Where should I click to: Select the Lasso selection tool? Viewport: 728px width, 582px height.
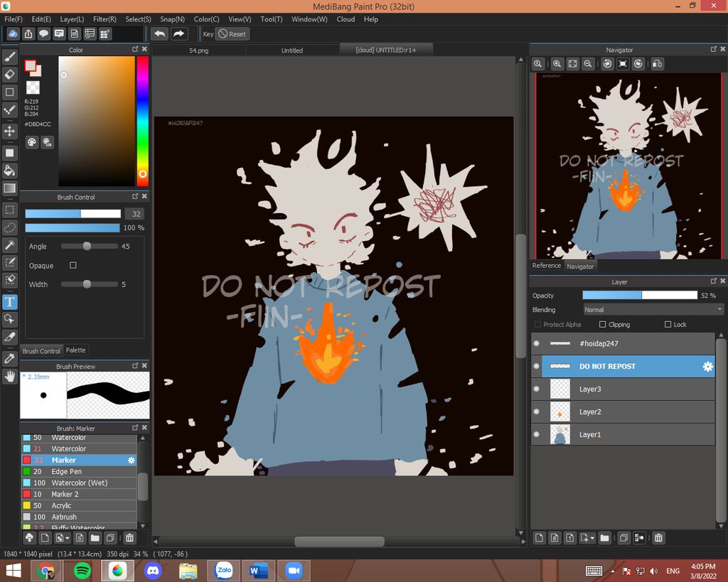pos(10,227)
